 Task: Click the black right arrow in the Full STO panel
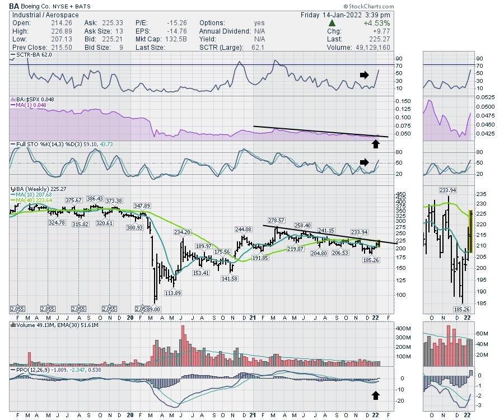pos(364,162)
